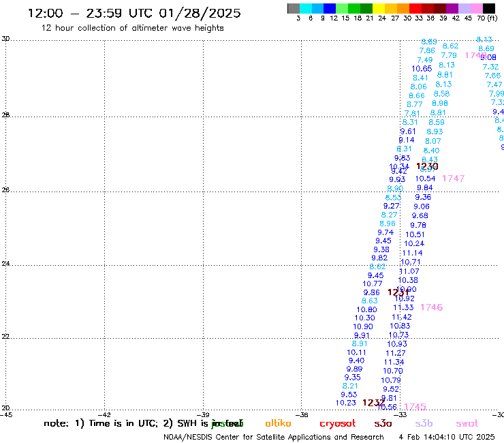504x443 pixels.
Task: Click the wave height value 9.86
Action: 372,292
